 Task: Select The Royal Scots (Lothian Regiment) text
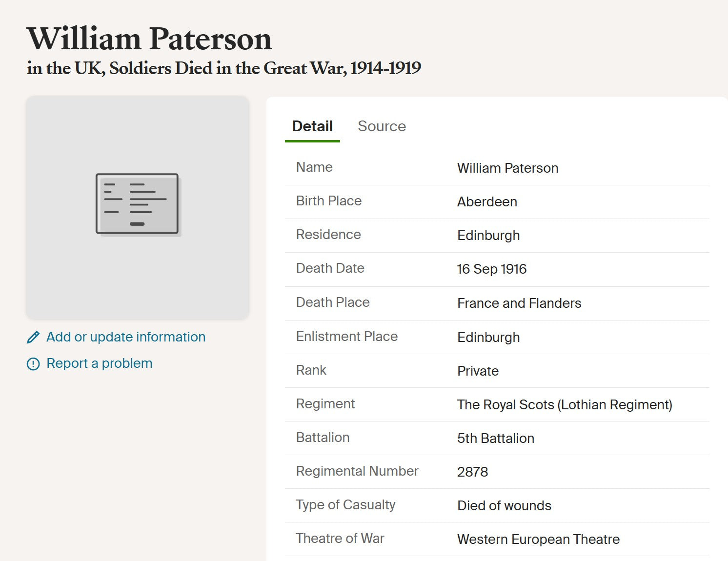coord(565,405)
